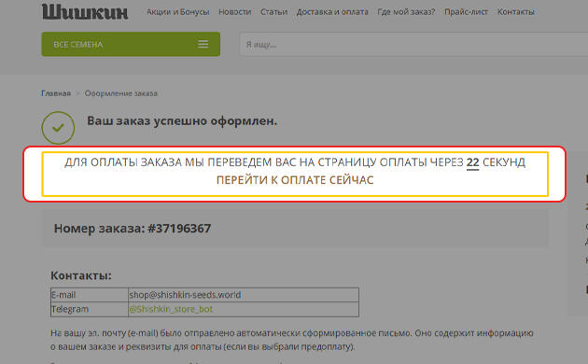Open the hamburger menu icon on ВСЕ СЕМЕНА
Image resolution: width=588 pixels, height=364 pixels.
[x=203, y=44]
